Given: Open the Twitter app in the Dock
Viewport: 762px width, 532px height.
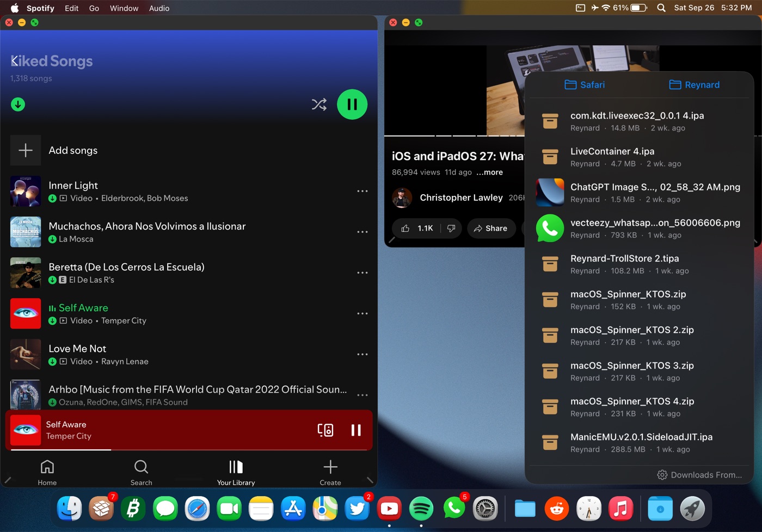Looking at the screenshot, I should pos(357,509).
